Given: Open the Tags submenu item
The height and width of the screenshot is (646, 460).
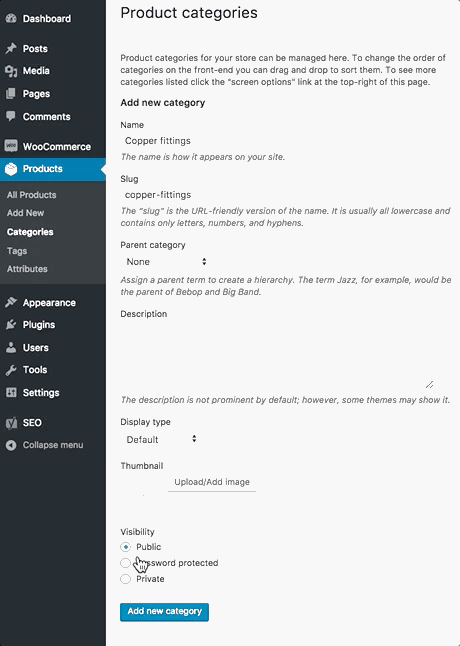Looking at the screenshot, I should 17,251.
